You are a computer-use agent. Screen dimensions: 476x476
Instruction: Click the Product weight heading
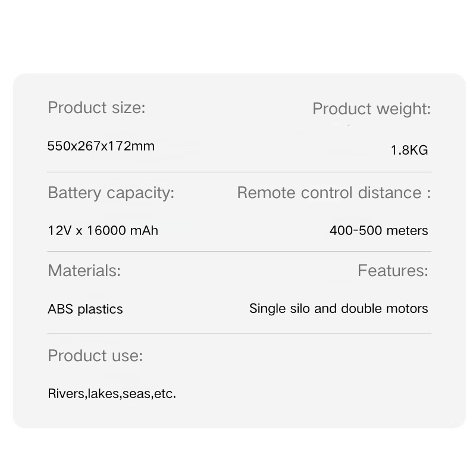371,109
